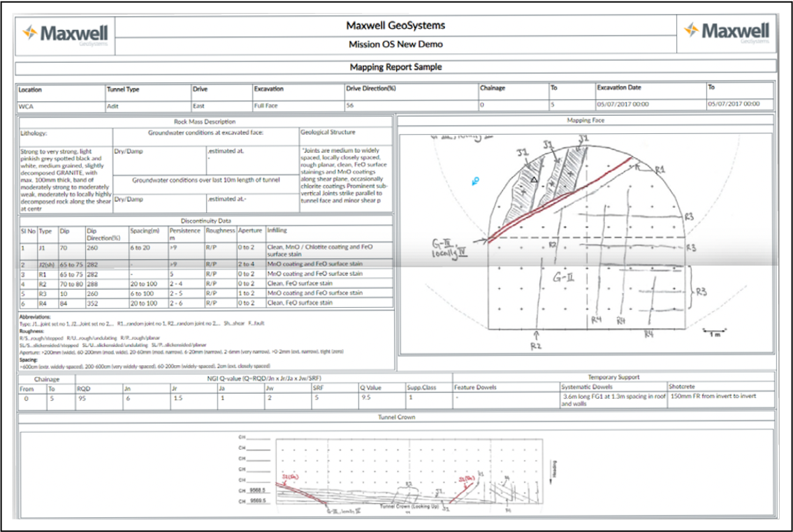Select the R4 row in Discontinuity Data
Image resolution: width=793 pixels, height=532 pixels.
tap(206, 303)
